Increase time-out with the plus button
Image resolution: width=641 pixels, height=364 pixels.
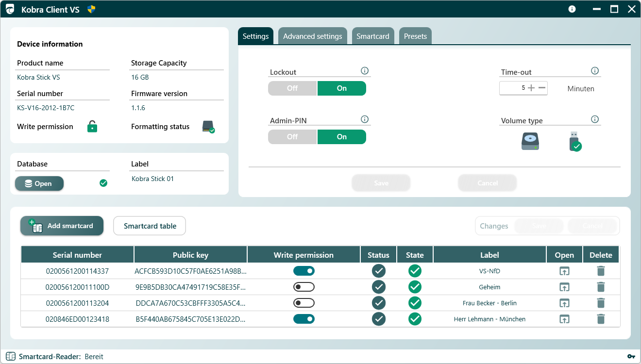pos(531,88)
